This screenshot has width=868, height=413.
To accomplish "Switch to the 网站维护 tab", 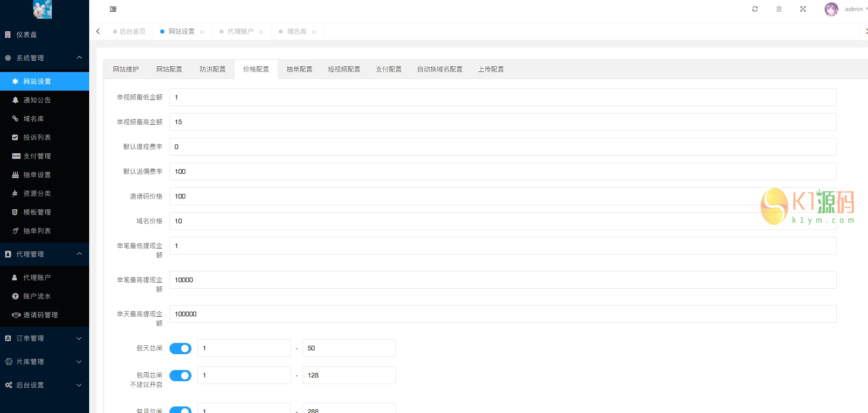I will [x=126, y=69].
